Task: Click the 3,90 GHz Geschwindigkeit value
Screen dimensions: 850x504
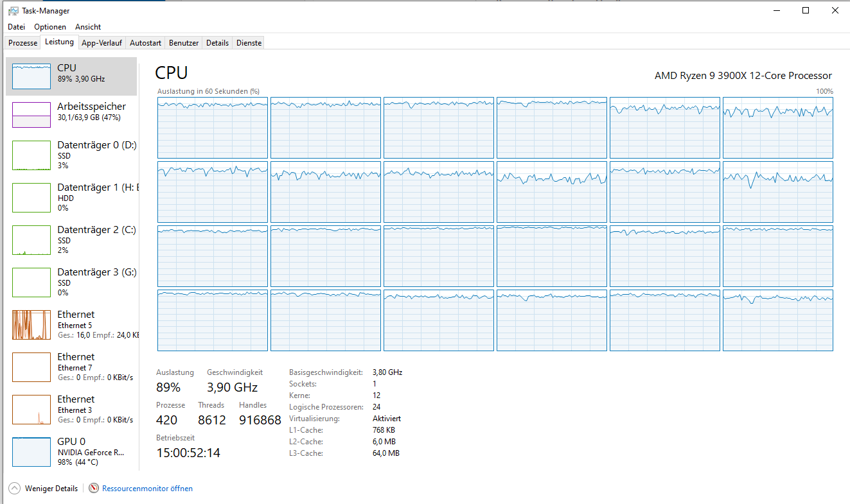Action: pyautogui.click(x=232, y=387)
